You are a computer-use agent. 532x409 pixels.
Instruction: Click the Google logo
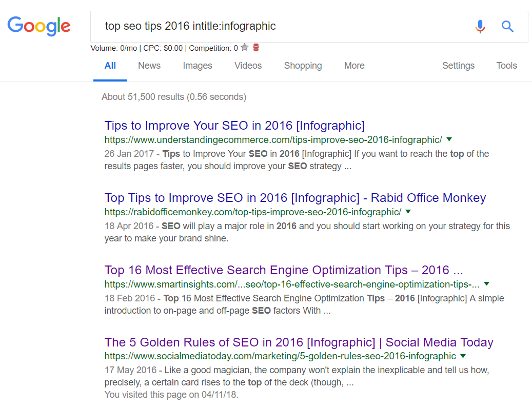coord(39,26)
